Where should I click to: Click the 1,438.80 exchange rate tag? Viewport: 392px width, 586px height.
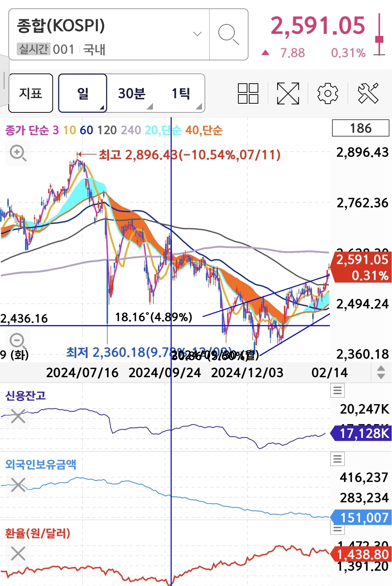pos(361,554)
